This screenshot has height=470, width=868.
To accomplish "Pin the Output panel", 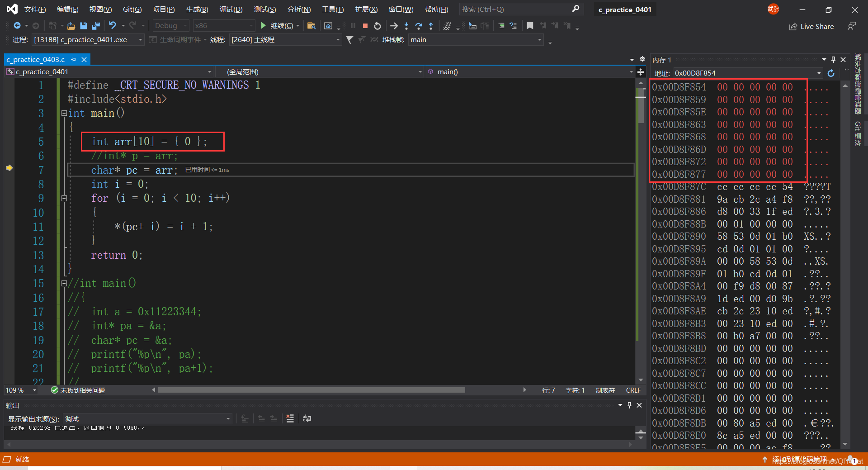I will pos(629,405).
